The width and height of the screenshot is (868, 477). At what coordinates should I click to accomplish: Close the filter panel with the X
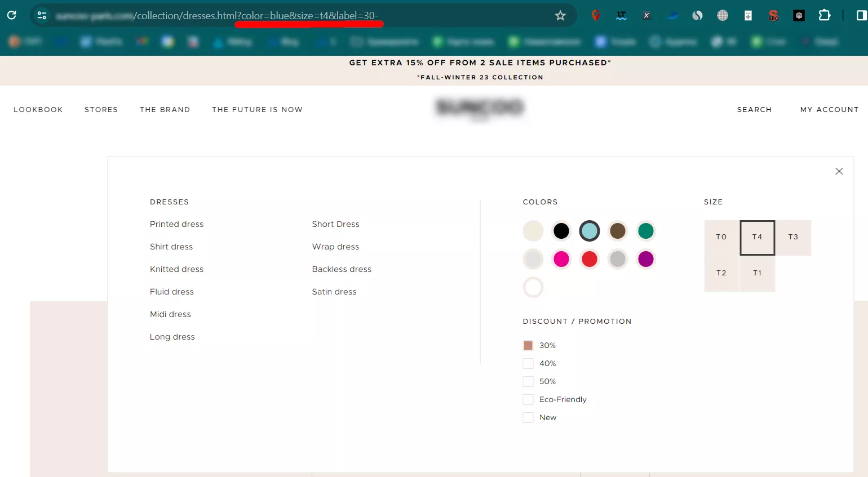coord(839,171)
